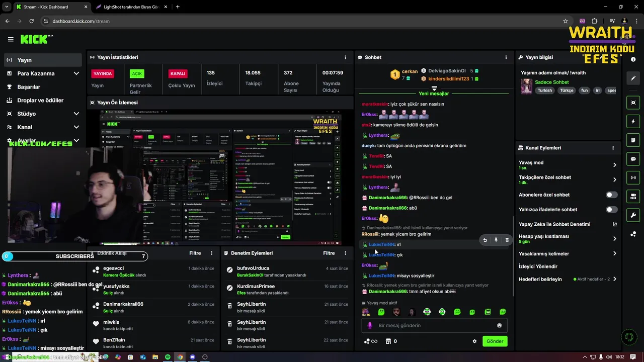Click the Gönder button

(x=495, y=341)
